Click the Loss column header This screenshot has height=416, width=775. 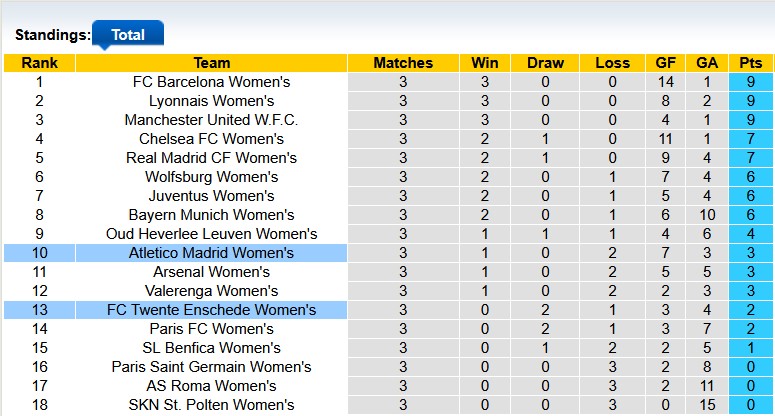click(x=612, y=63)
